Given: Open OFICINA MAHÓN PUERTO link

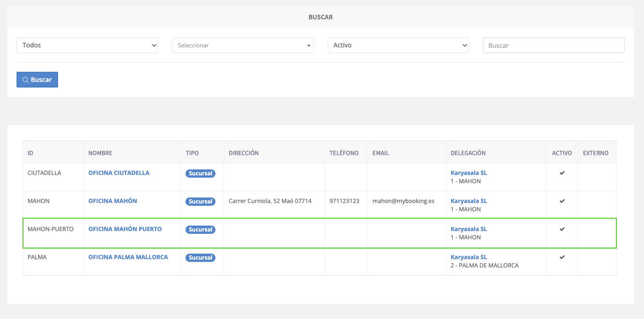Looking at the screenshot, I should [x=125, y=229].
